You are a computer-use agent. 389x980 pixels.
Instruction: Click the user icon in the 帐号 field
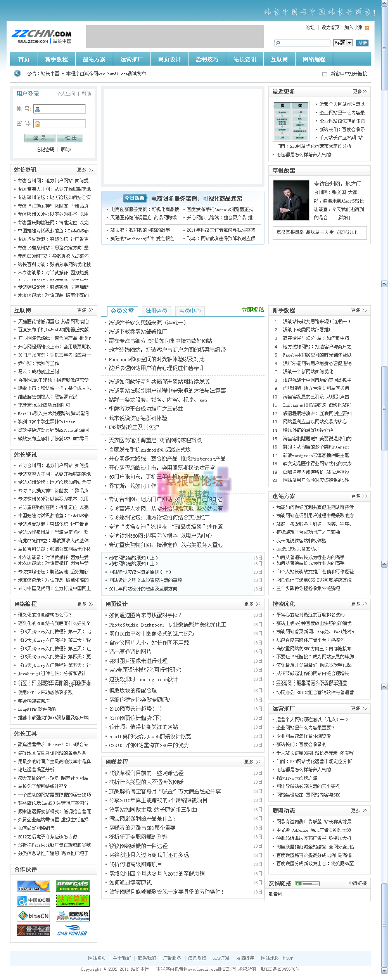click(38, 109)
